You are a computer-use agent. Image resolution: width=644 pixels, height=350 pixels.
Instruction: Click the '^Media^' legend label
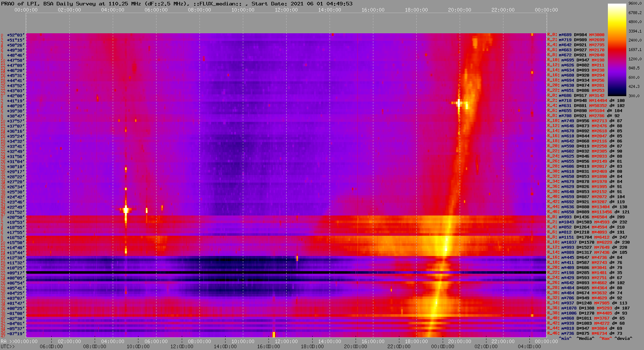point(585,339)
